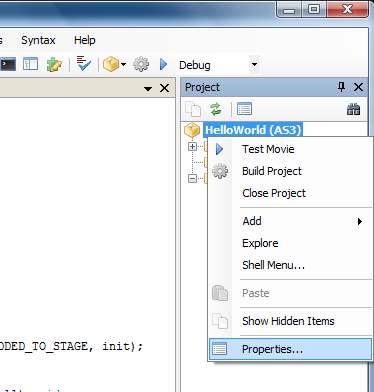Choose Show Hidden Items from context menu
Image resolution: width=374 pixels, height=392 pixels.
(x=289, y=321)
